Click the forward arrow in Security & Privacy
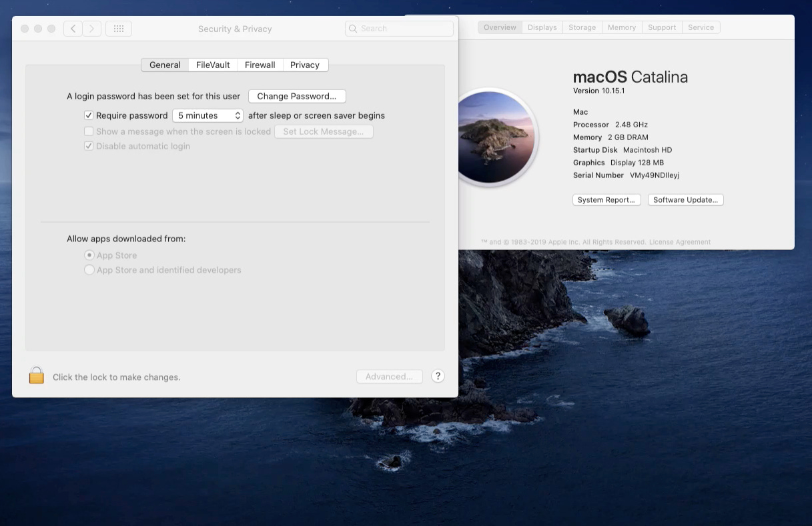Screen dimensions: 812x526 (x=92, y=29)
